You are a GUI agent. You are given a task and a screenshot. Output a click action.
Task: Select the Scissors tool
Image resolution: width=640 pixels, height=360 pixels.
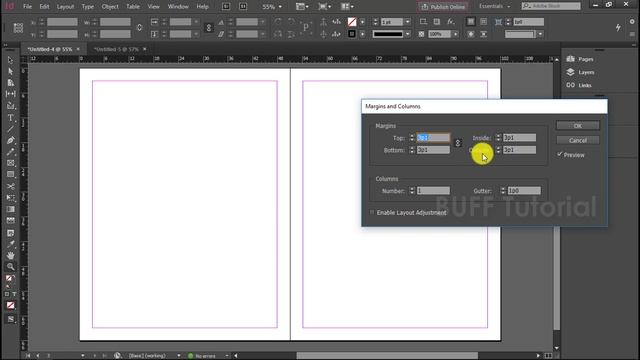10,186
